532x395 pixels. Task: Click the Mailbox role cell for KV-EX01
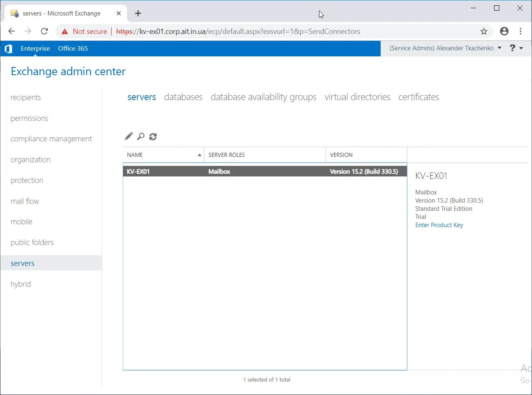219,172
